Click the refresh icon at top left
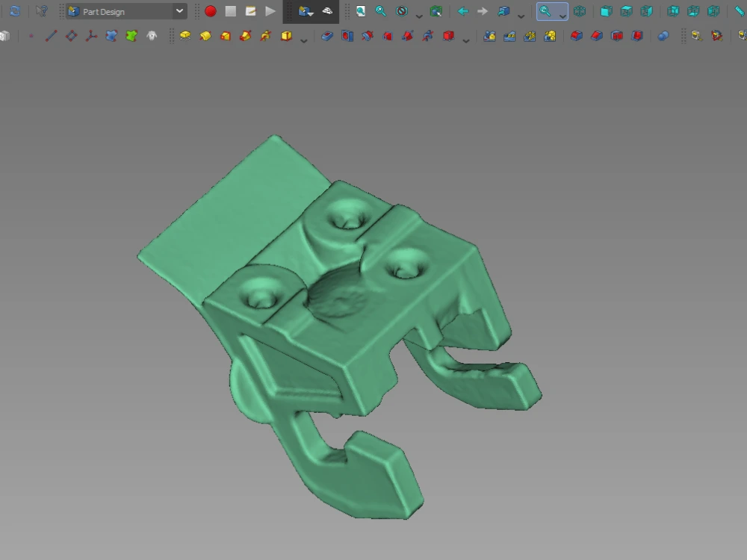 (x=15, y=11)
